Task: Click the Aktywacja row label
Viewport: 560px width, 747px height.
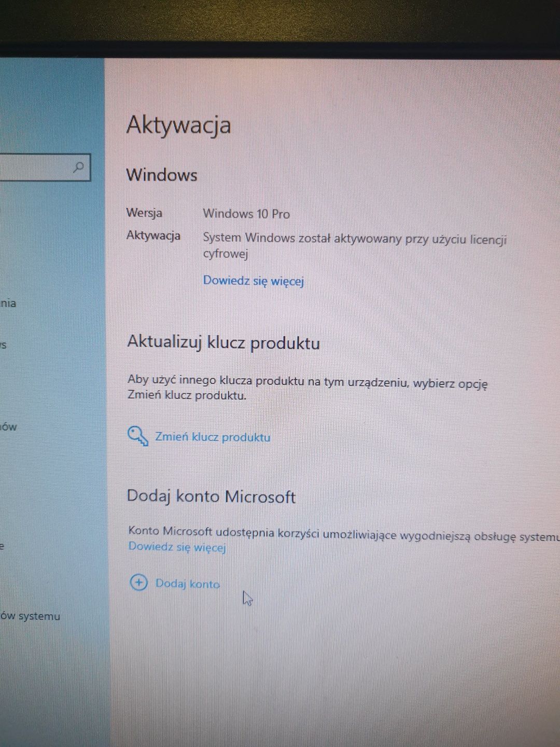Action: [153, 236]
